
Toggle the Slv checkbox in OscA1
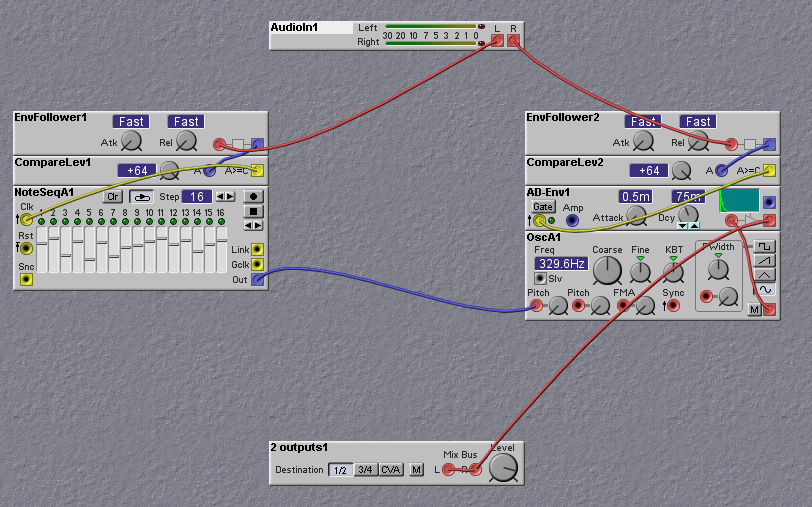(x=541, y=278)
